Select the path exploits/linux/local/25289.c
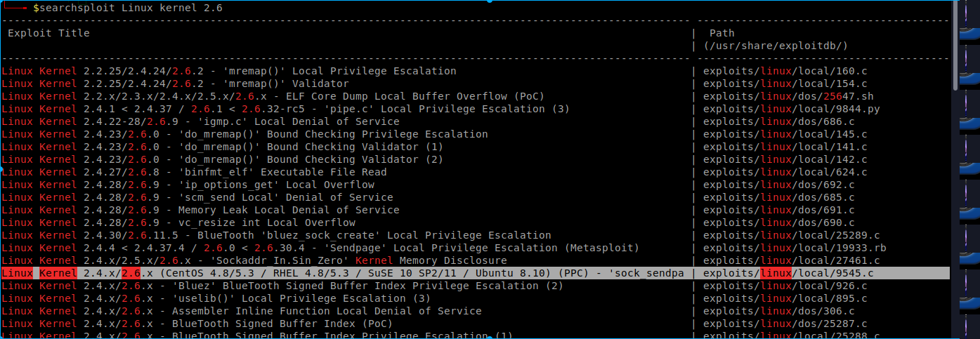The height and width of the screenshot is (339, 980). [x=792, y=235]
